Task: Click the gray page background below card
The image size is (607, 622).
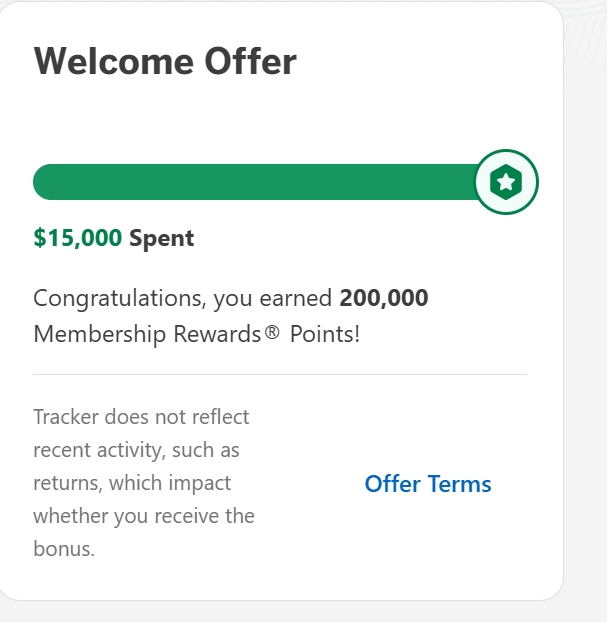Action: [300, 611]
